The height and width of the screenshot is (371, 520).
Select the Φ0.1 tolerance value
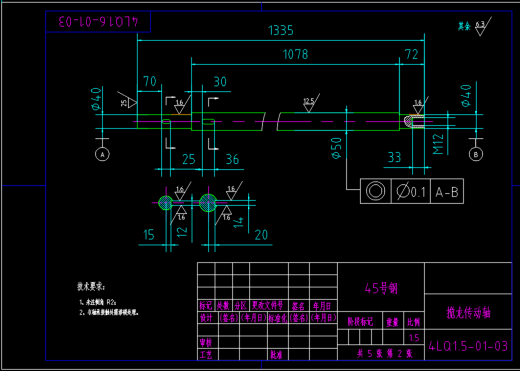point(411,192)
